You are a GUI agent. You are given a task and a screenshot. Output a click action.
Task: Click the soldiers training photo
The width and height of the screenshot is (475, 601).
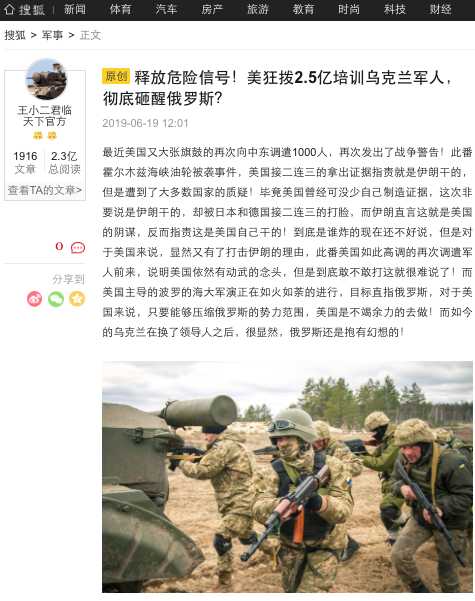[287, 476]
